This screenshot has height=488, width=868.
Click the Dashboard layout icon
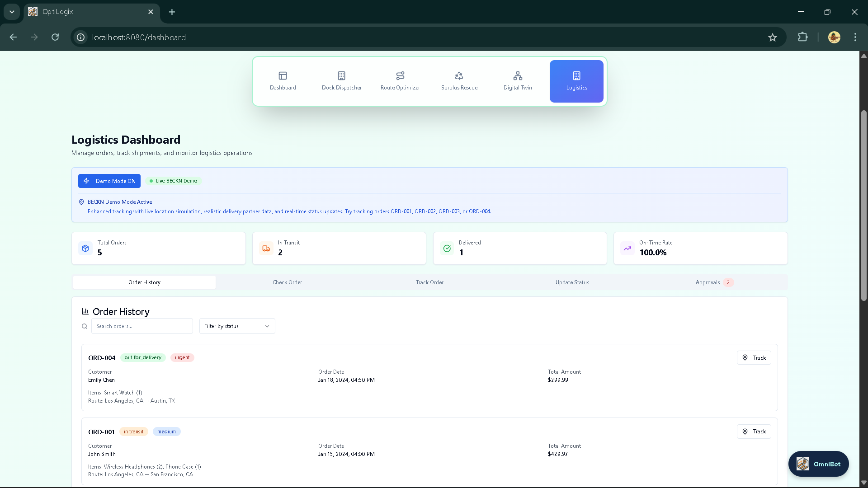283,75
